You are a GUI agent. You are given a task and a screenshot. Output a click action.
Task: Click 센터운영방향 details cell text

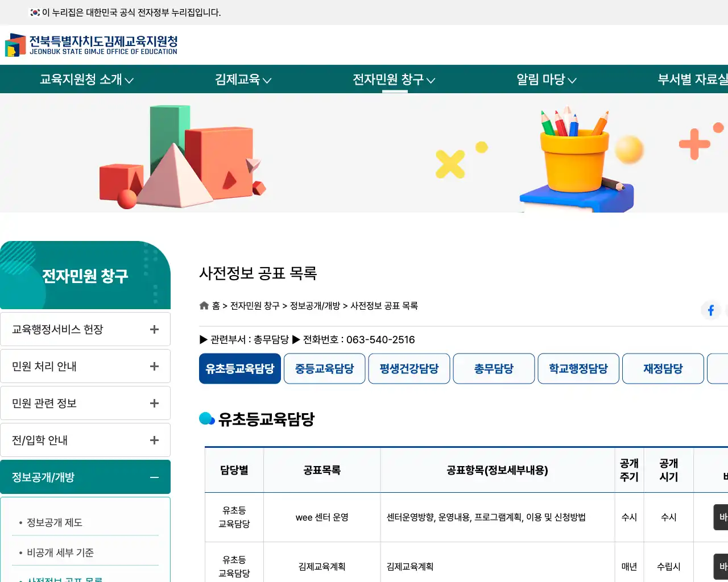click(x=486, y=517)
